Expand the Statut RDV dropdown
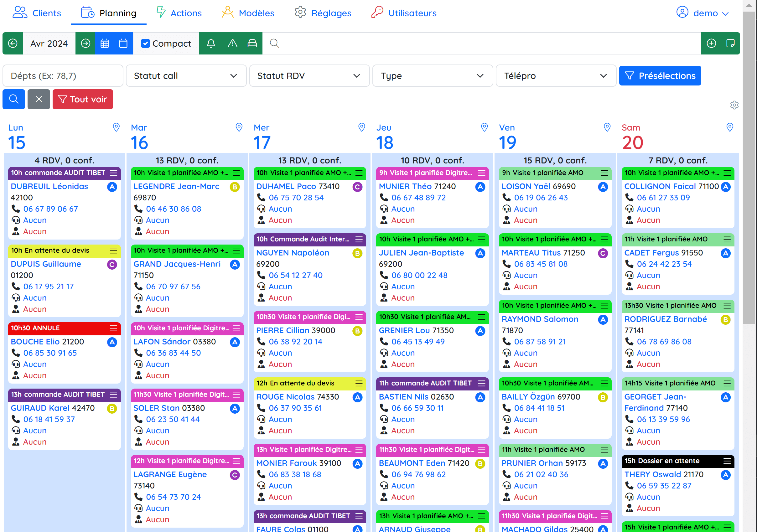This screenshot has width=757, height=532. pyautogui.click(x=309, y=76)
